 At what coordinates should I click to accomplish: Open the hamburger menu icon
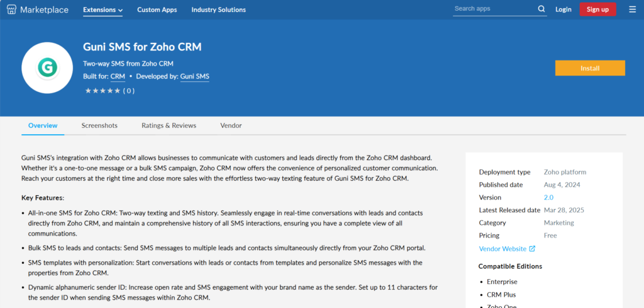pos(632,9)
